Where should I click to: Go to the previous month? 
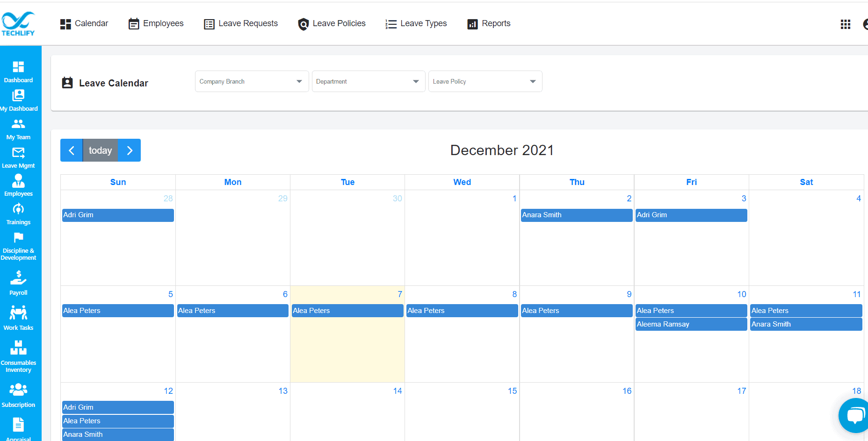click(x=72, y=150)
